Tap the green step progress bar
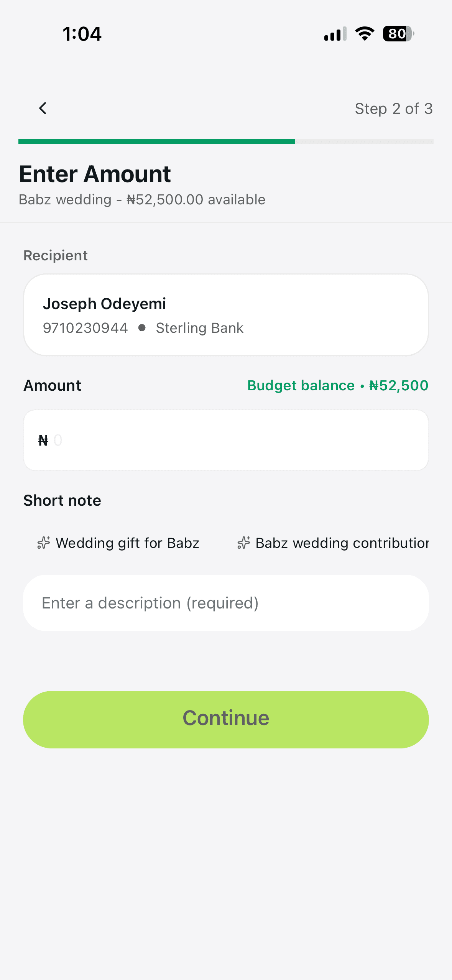This screenshot has height=980, width=452. (157, 141)
